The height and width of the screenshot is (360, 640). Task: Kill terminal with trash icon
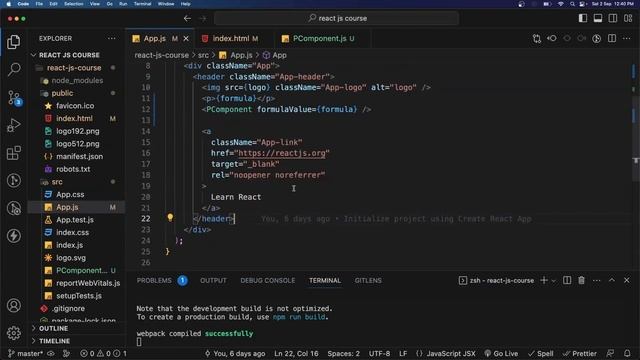[x=581, y=280]
